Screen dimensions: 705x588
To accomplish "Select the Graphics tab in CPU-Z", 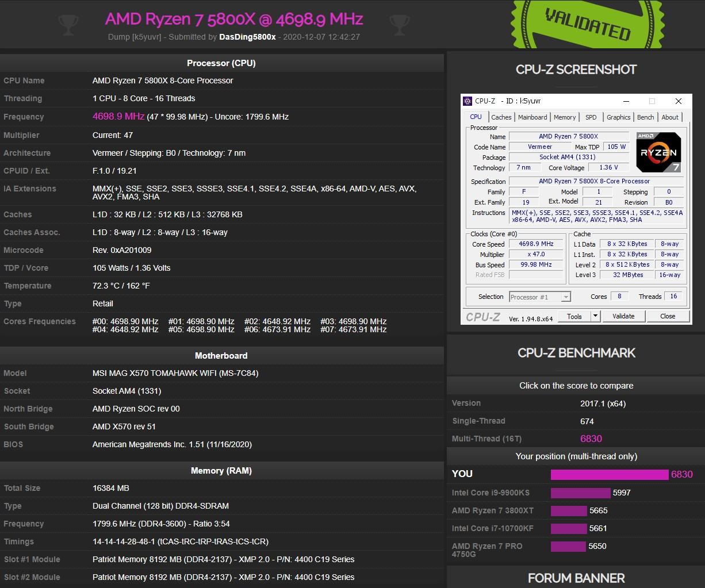I will [x=619, y=117].
